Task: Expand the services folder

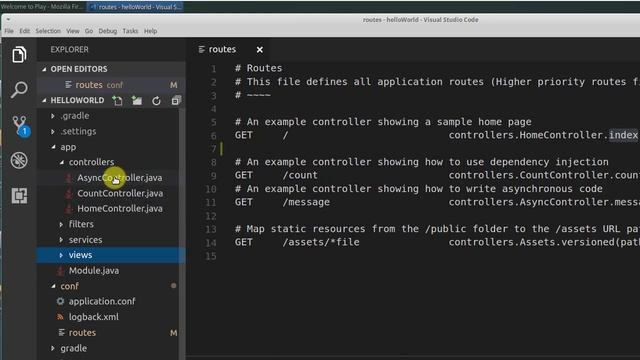Action: point(61,240)
